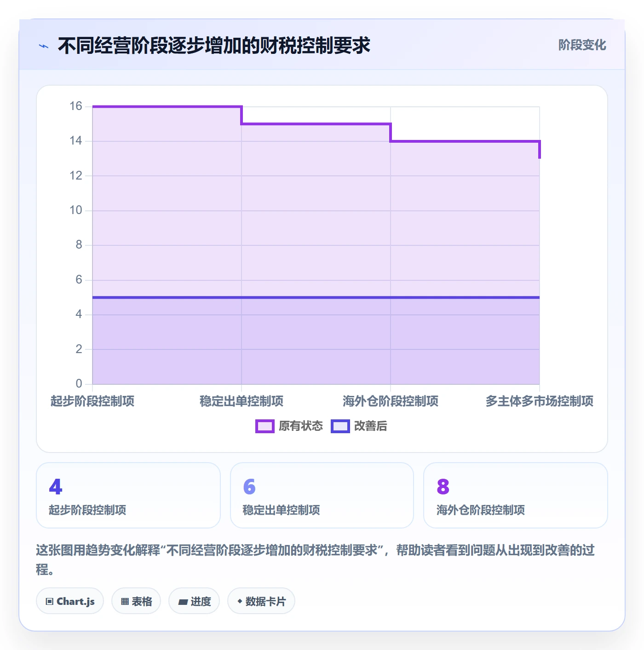Viewport: 644px width, 650px height.
Task: Click the description paragraph starting 这张图用趋势变化
Action: pyautogui.click(x=316, y=560)
